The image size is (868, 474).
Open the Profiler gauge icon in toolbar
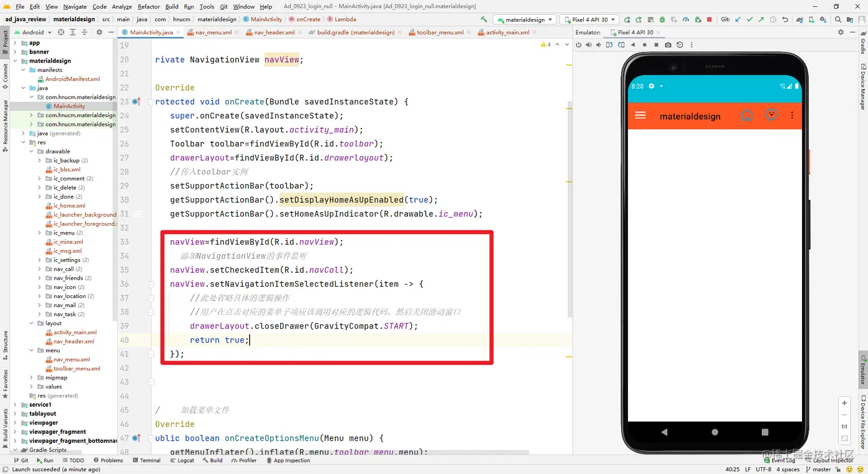point(685,20)
